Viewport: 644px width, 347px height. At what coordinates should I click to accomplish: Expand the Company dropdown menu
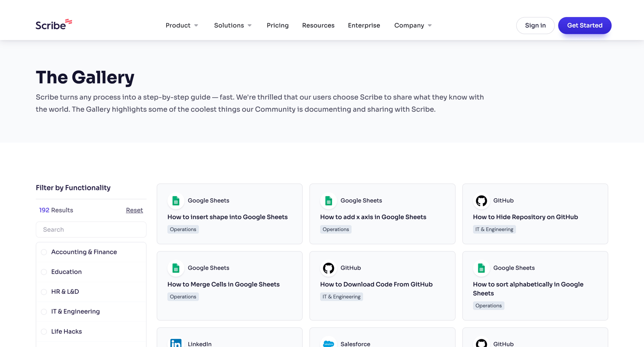pos(413,26)
